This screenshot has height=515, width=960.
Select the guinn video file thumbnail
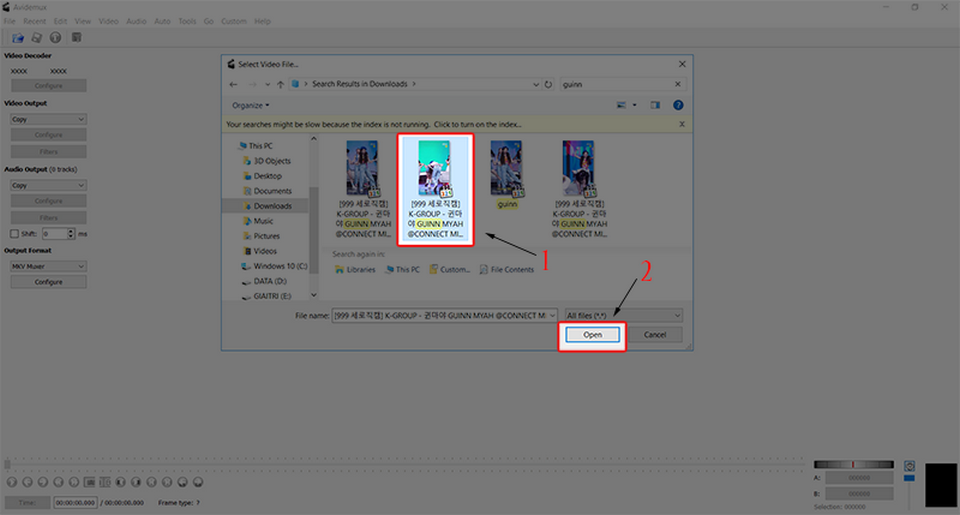[x=506, y=175]
